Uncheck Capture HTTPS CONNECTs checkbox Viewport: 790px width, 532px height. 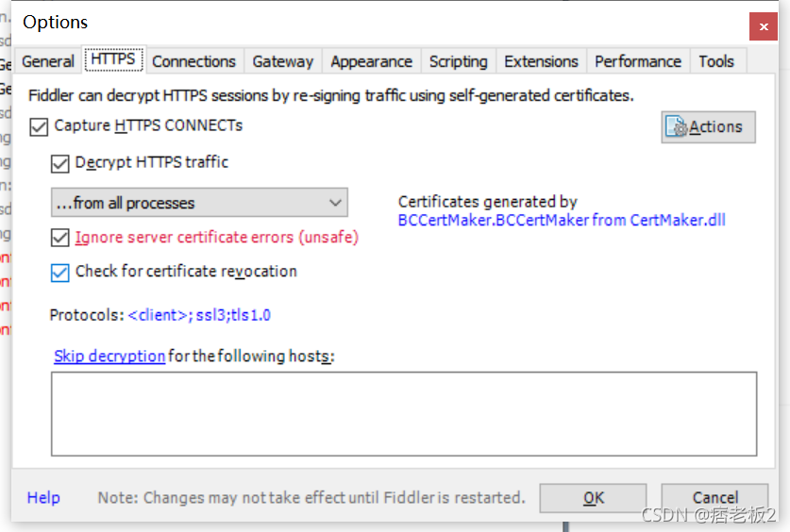[x=39, y=126]
